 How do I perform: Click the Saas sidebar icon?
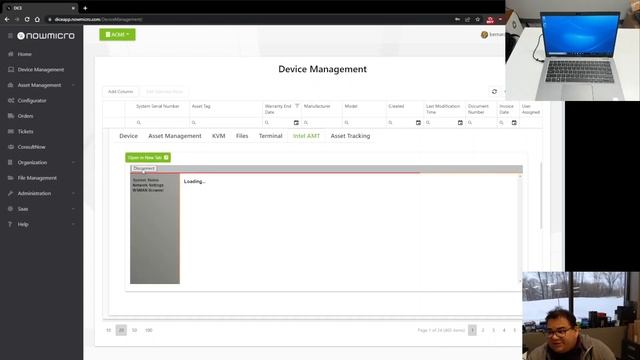(11, 209)
